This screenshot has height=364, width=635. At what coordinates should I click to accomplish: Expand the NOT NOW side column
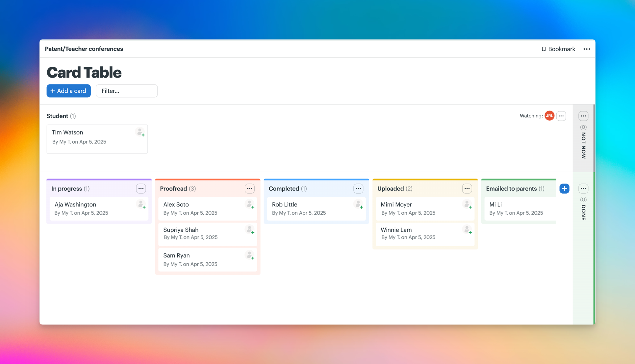pos(583,146)
